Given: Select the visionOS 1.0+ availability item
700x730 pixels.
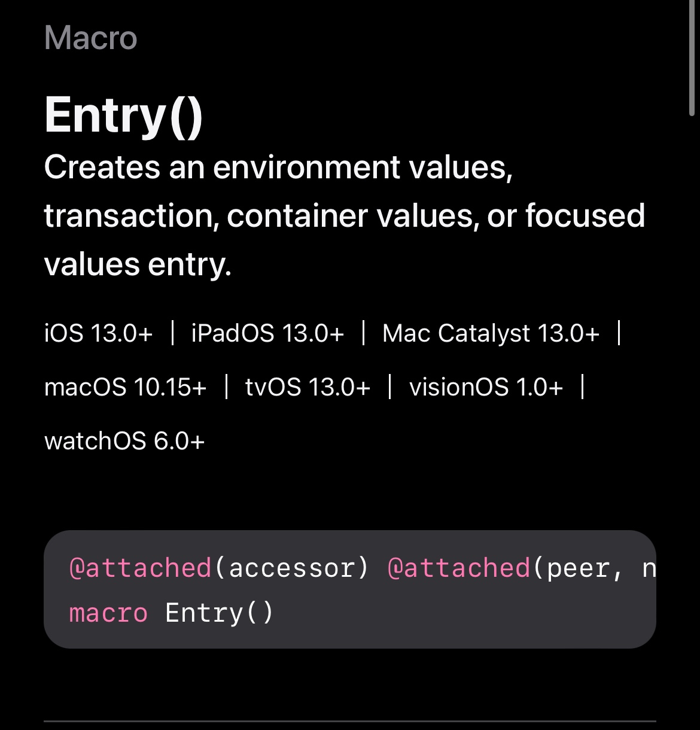Looking at the screenshot, I should coord(486,387).
